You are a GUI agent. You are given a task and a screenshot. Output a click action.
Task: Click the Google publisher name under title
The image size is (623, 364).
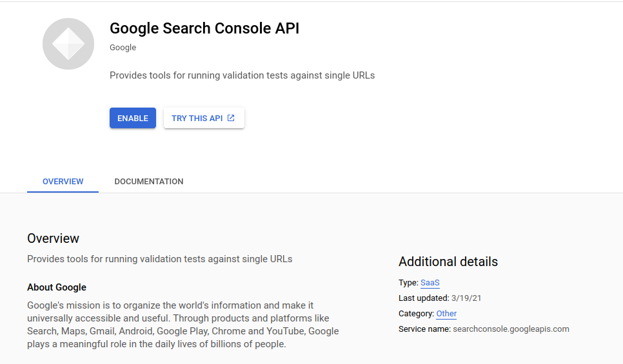(123, 48)
